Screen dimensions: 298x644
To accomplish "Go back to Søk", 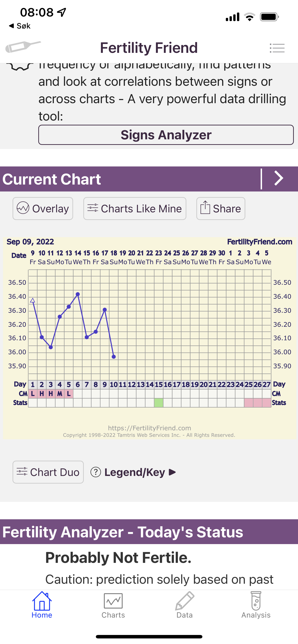I will pos(19,26).
